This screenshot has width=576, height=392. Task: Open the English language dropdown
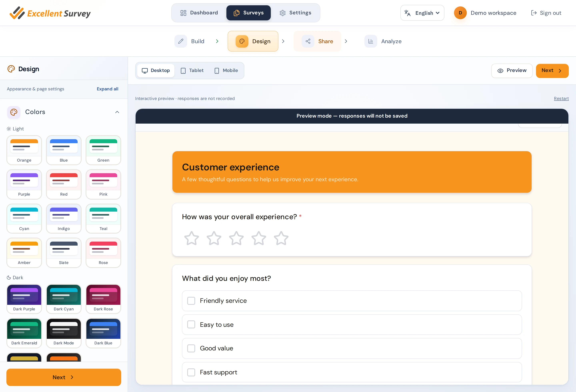click(x=422, y=13)
